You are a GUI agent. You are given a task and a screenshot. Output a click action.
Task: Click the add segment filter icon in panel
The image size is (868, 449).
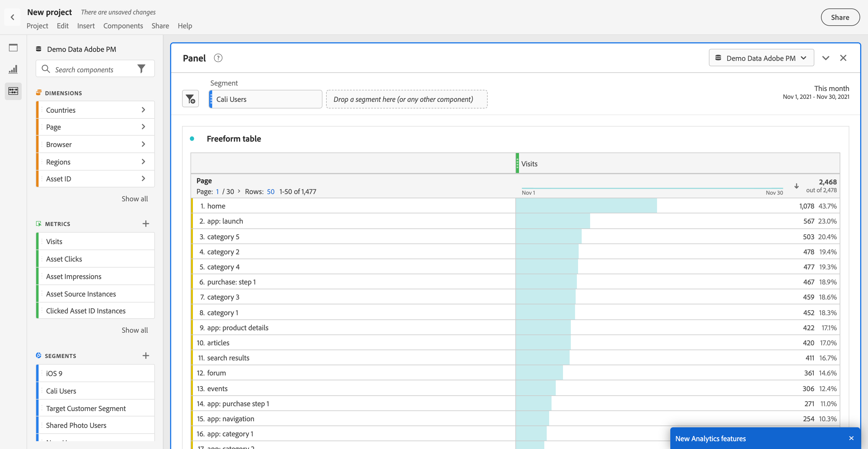[190, 99]
